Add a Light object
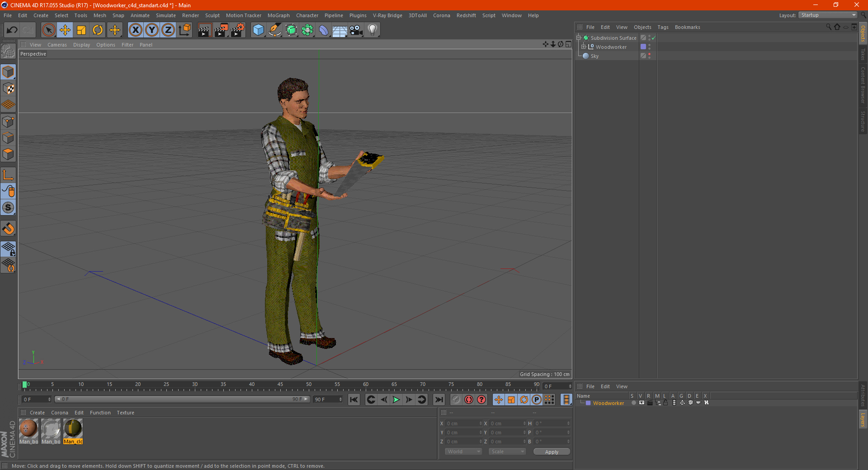The width and height of the screenshot is (868, 470). [373, 30]
